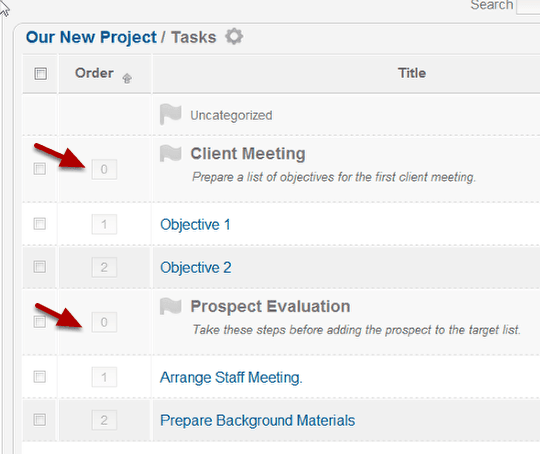540x454 pixels.
Task: Click the Prospect Evaluation milestone flag icon
Action: (170, 306)
